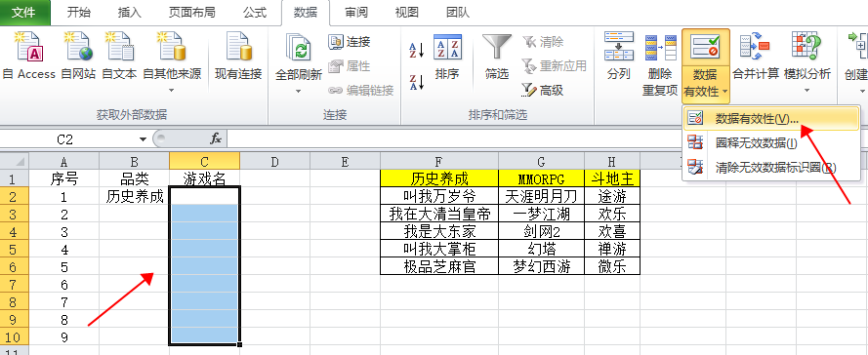Sort ascending with the A-Z icon
Image resolution: width=868 pixels, height=355 pixels.
point(416,50)
